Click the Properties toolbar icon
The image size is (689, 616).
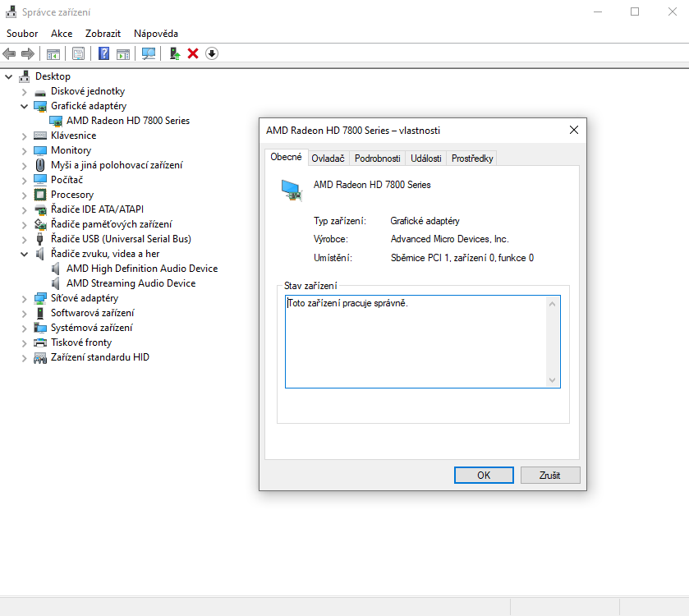click(78, 53)
